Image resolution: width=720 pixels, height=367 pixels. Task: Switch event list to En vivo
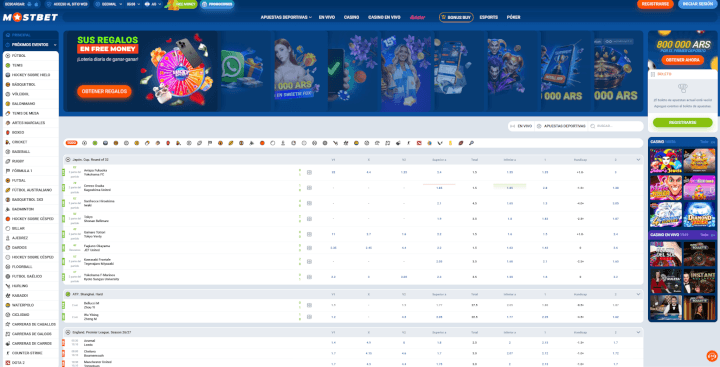point(522,126)
